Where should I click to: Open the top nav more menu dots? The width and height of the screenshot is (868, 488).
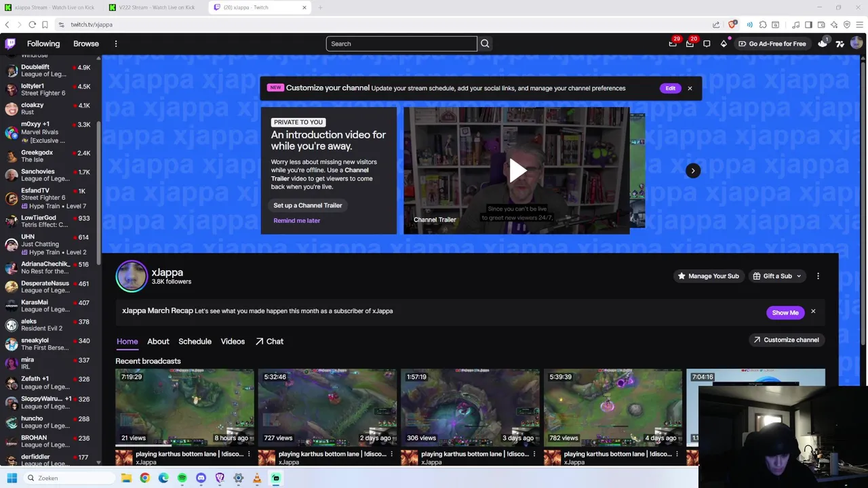coord(116,44)
